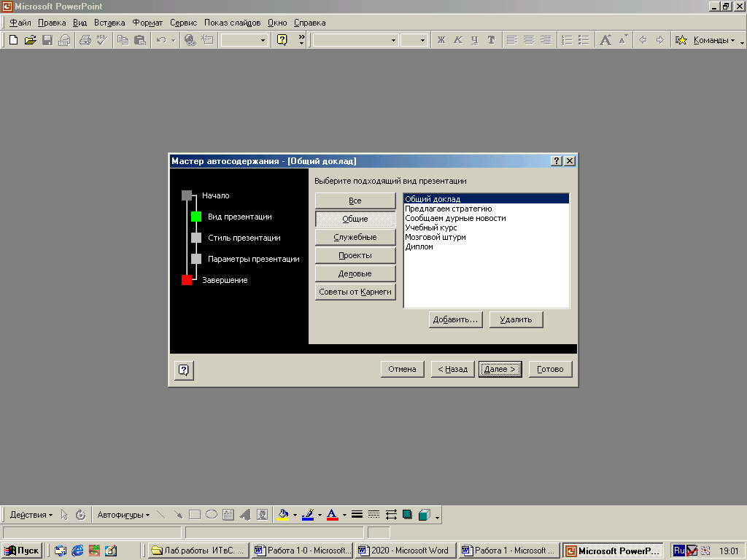Run the Spelling check icon

[x=101, y=40]
